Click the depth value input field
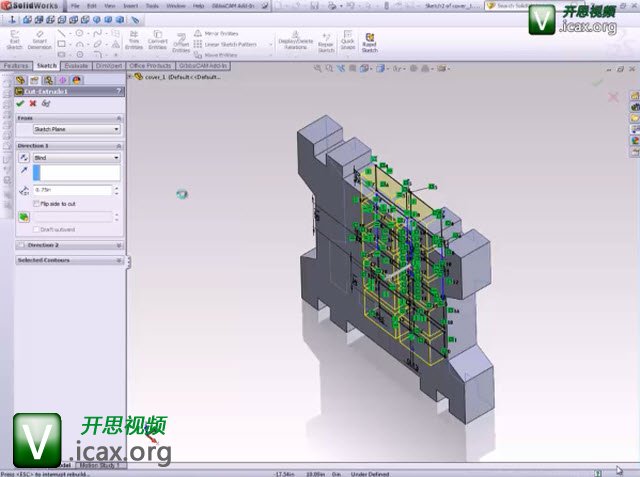Image resolution: width=640 pixels, height=477 pixels. (x=72, y=190)
